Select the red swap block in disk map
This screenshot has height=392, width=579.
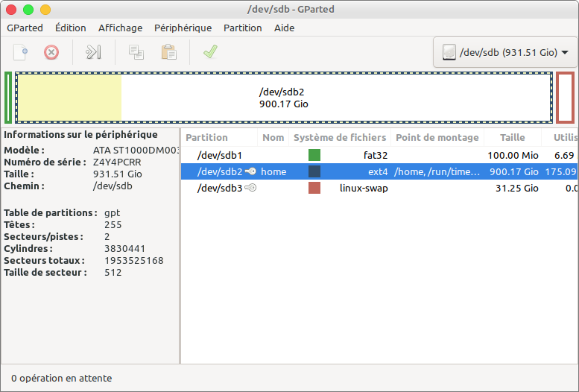pos(566,98)
